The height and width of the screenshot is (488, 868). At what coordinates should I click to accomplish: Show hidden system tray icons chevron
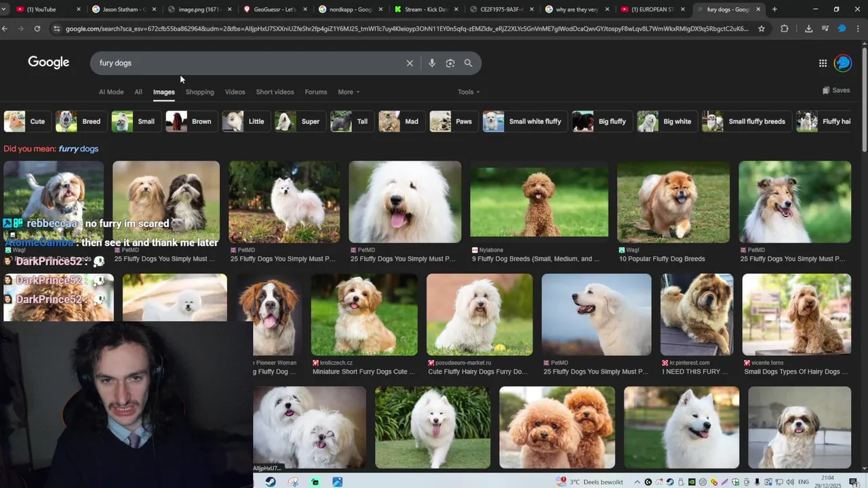(x=637, y=482)
